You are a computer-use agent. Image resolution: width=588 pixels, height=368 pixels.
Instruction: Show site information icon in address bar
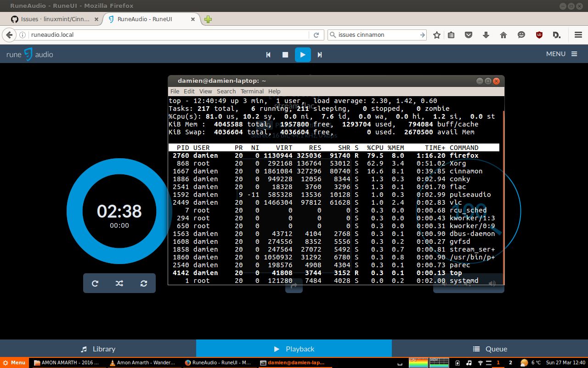pyautogui.click(x=23, y=35)
